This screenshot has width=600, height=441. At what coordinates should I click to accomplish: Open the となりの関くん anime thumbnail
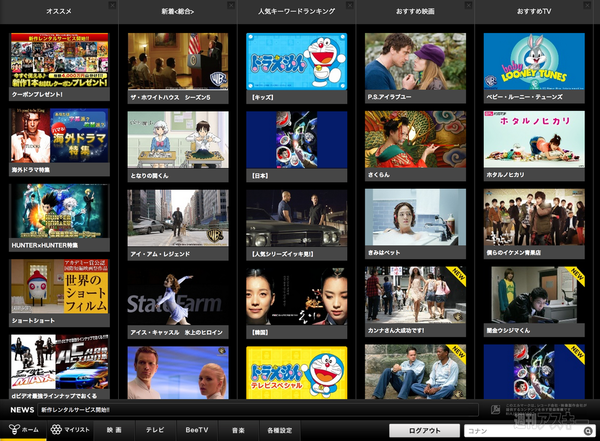coord(178,146)
